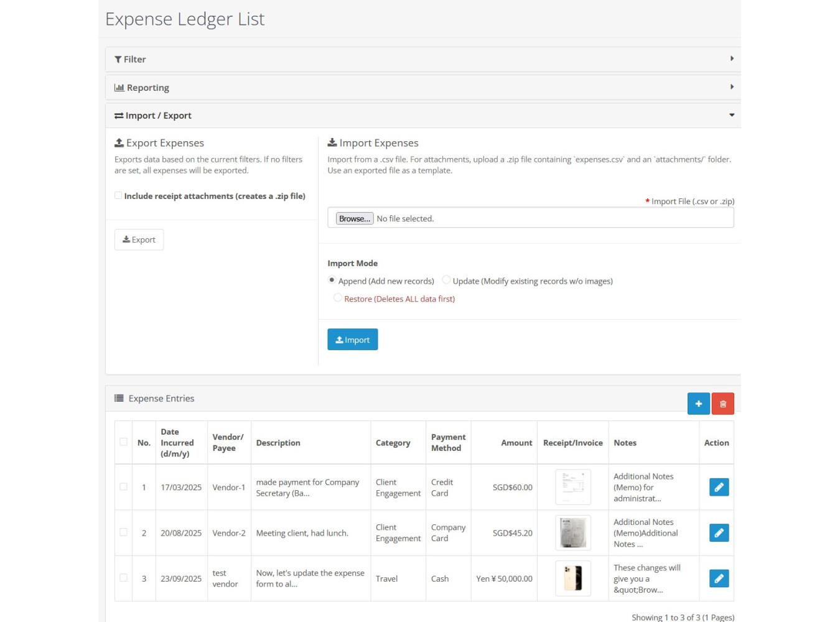Collapse the Import / Export section
The image size is (840, 622).
[422, 116]
